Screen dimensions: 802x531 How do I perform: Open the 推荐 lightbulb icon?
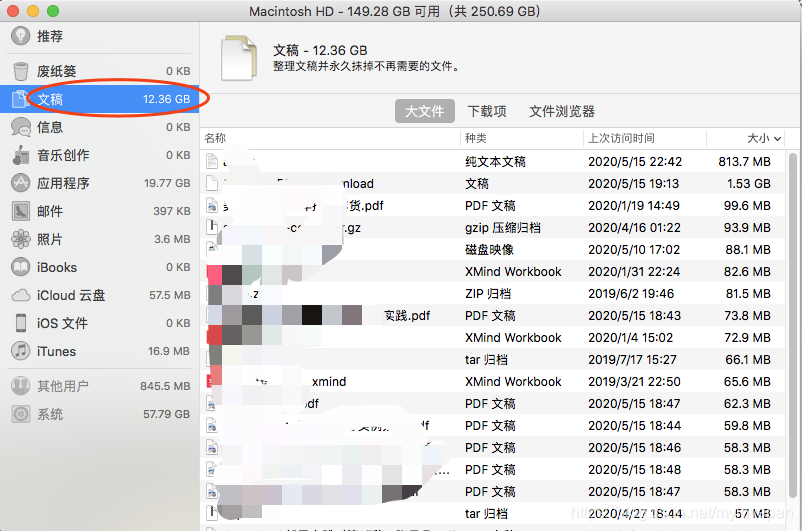tap(20, 36)
